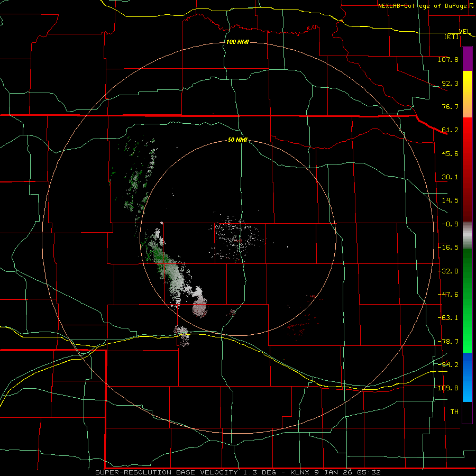Image resolution: width=476 pixels, height=476 pixels.
Task: Click the TH threshold legend label
Action: coord(454,412)
